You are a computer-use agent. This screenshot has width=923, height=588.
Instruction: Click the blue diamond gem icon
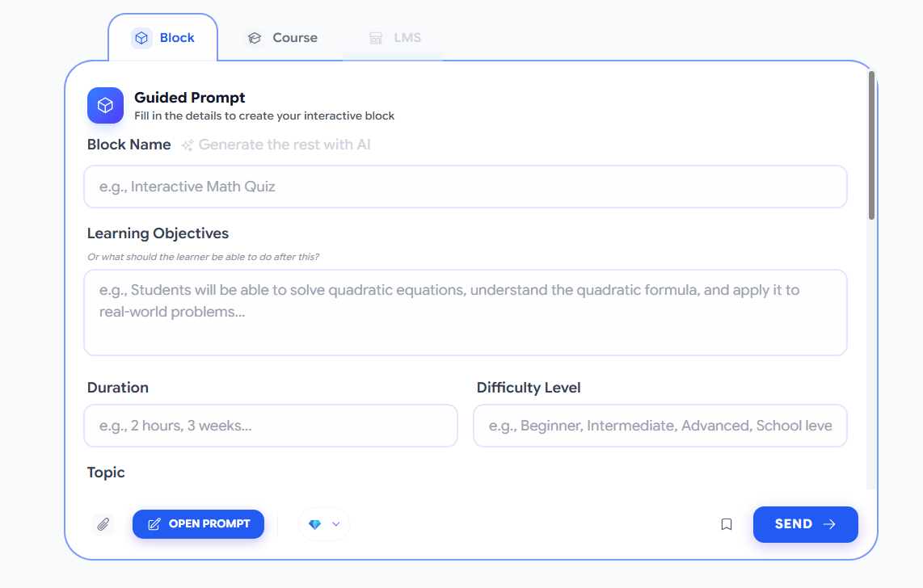click(315, 524)
